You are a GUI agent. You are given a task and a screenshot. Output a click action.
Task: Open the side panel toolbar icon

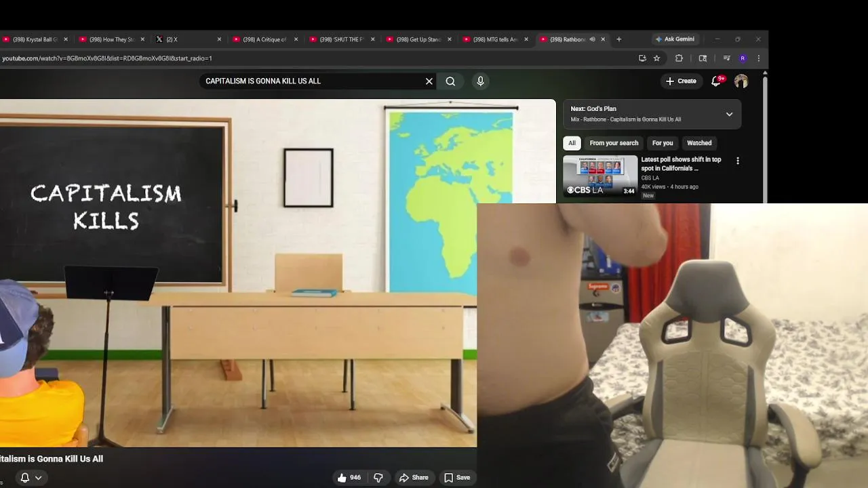(x=703, y=58)
